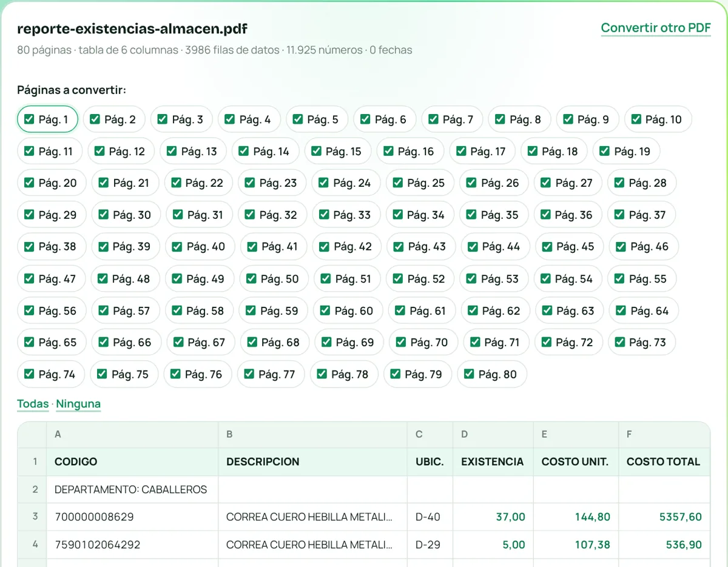The image size is (728, 567).
Task: Toggle the Pág. 28 checkbox
Action: coord(619,183)
